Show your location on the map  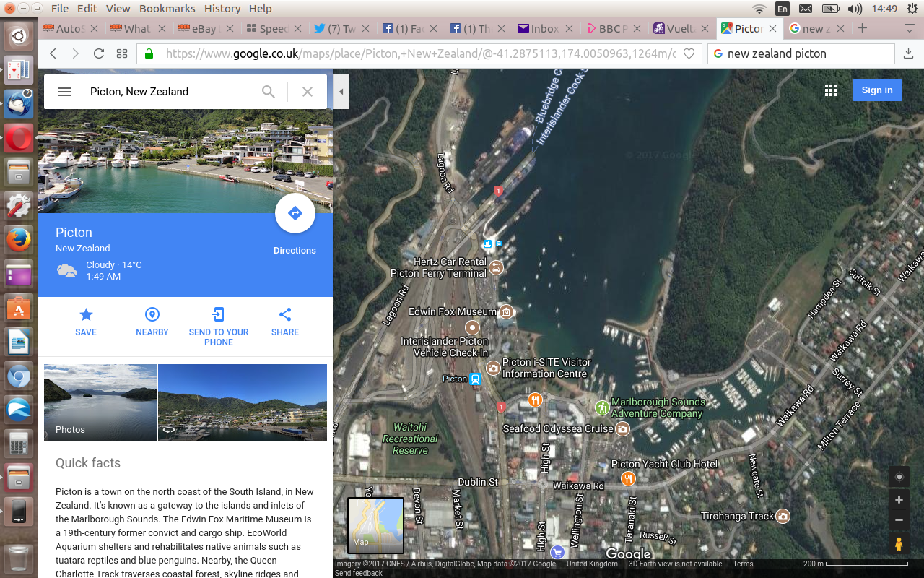tap(899, 477)
